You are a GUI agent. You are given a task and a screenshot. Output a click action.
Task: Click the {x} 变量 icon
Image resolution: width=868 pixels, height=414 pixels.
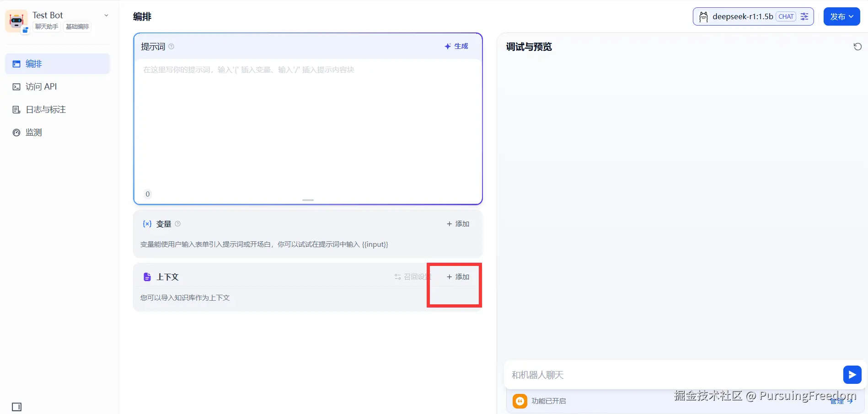147,224
